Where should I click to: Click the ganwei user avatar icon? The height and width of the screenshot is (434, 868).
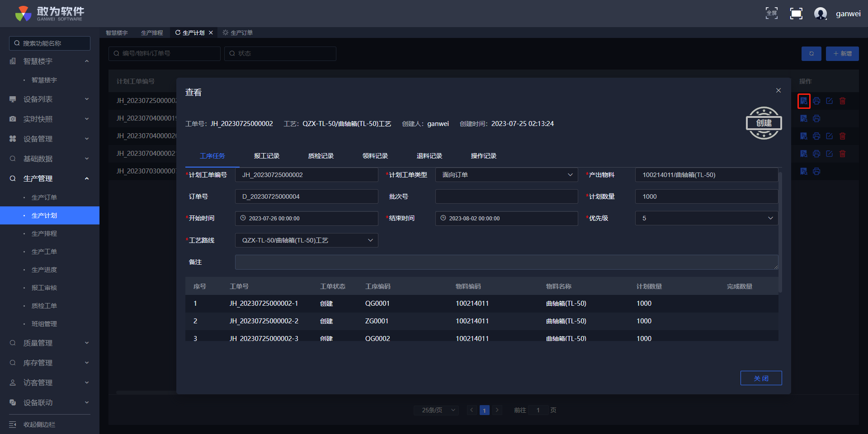[x=820, y=14]
